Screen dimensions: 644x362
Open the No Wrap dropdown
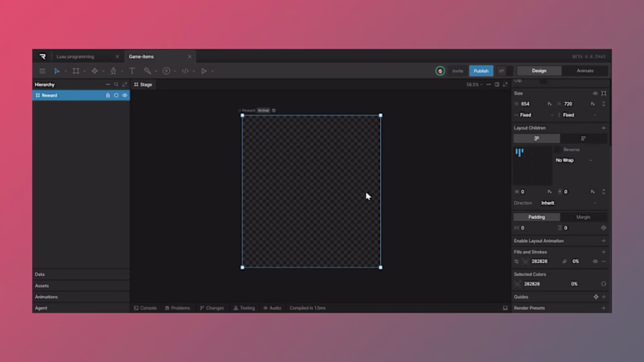[x=574, y=160]
